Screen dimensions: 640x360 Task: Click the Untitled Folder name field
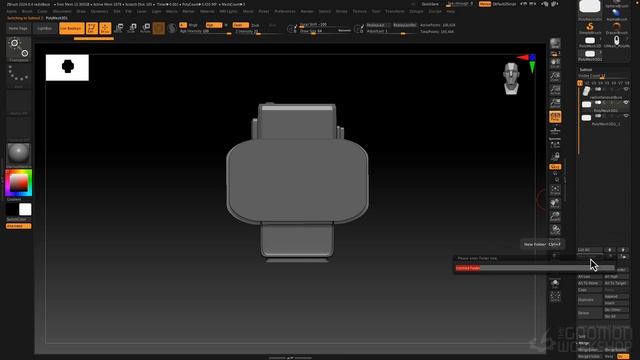tap(535, 268)
